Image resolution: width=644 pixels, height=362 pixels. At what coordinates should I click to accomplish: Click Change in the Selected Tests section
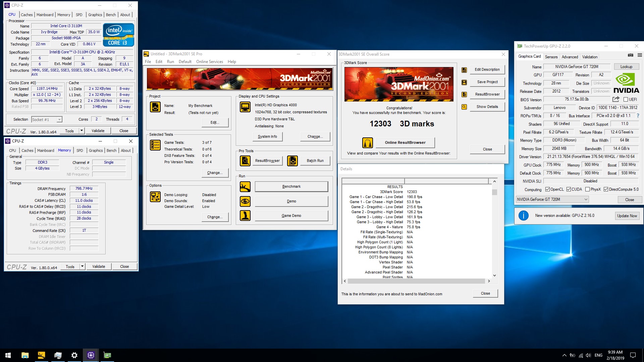(x=215, y=173)
